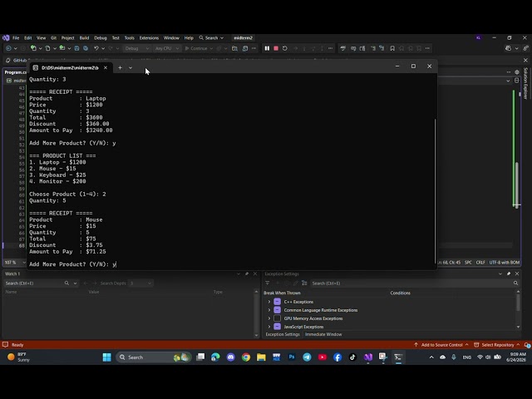The width and height of the screenshot is (532, 399).
Task: Pause debugging with the Break All icon
Action: [x=267, y=48]
